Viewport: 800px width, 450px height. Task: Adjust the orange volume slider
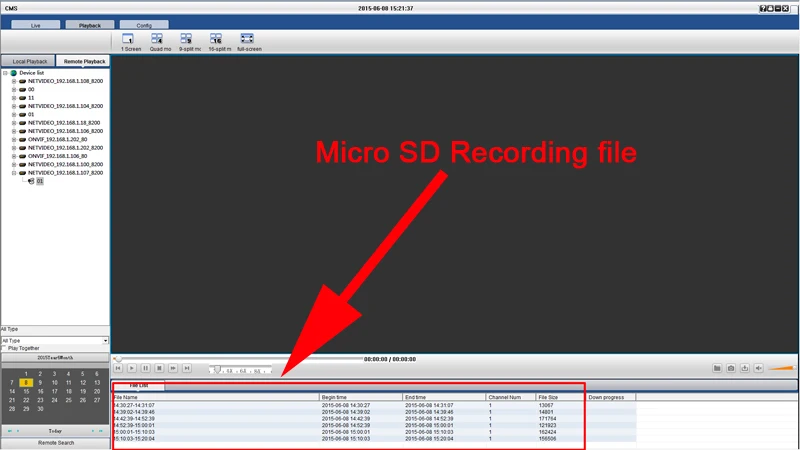pyautogui.click(x=781, y=368)
